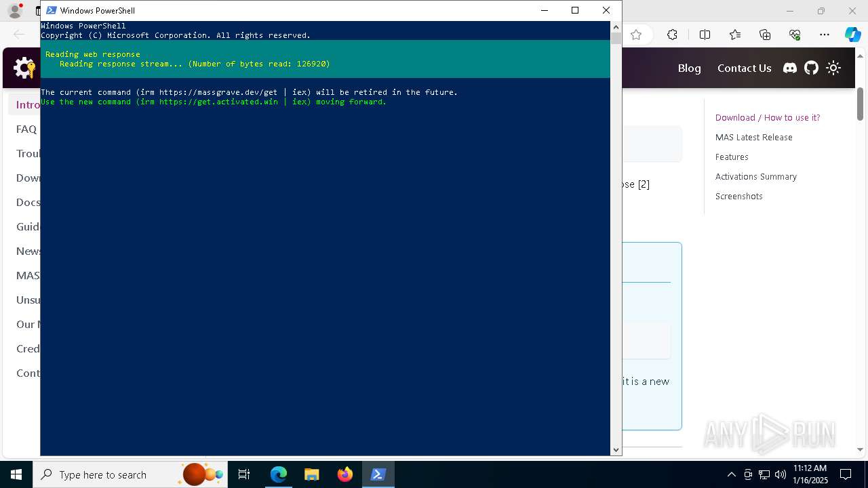Open Edge extensions puzzle icon
868x488 pixels.
pos(672,35)
